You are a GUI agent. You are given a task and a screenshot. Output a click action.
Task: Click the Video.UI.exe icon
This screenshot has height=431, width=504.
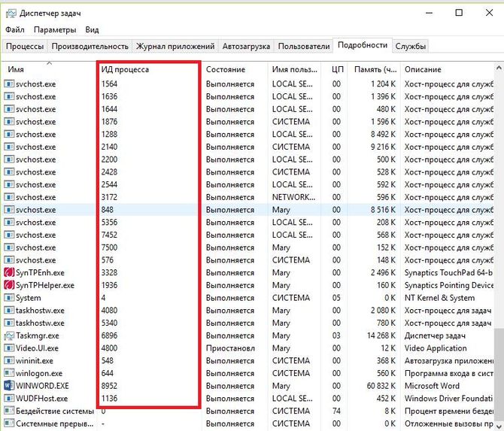tap(9, 348)
